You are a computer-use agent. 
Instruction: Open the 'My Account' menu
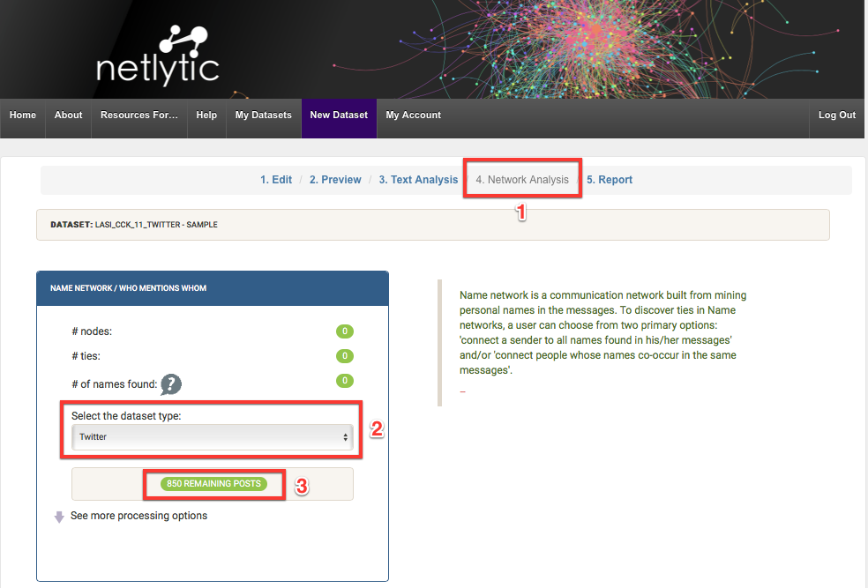point(413,115)
